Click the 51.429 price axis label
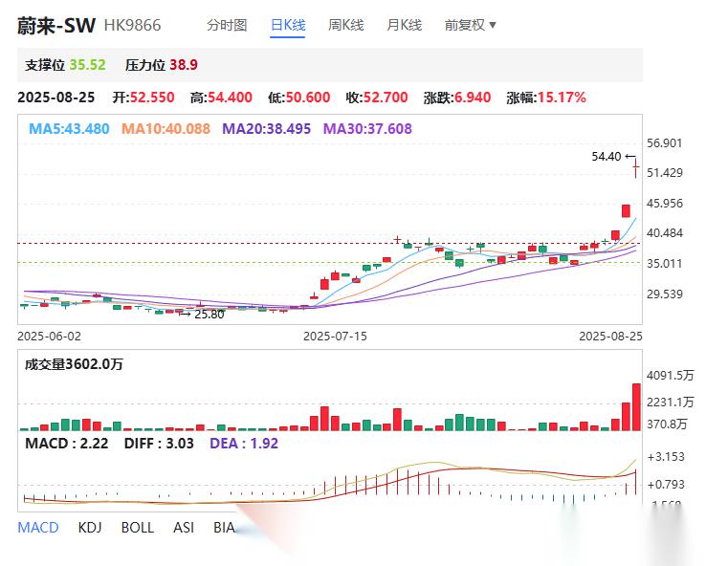 (665, 173)
